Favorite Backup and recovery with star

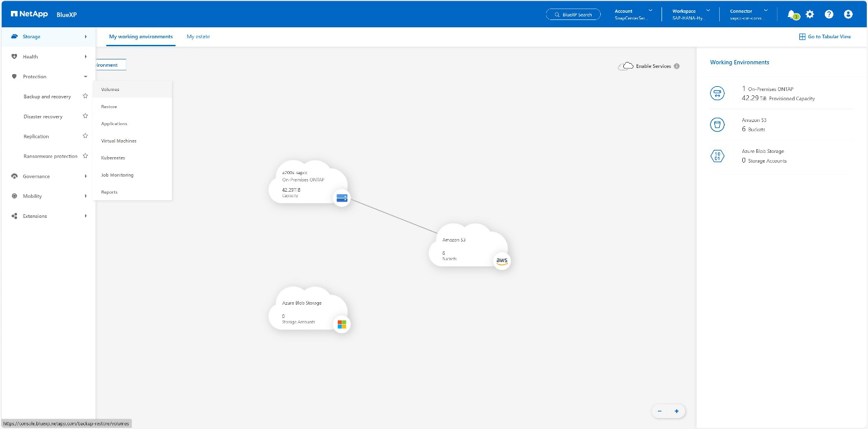(85, 96)
